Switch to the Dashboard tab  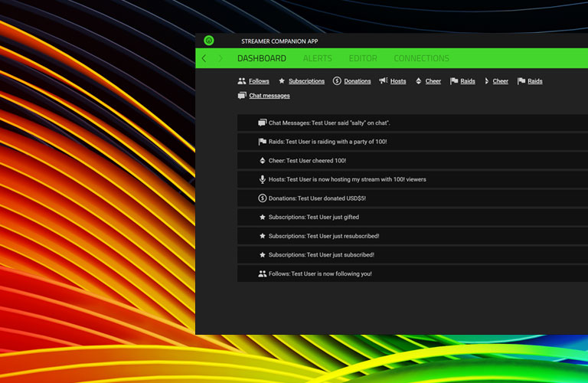tap(261, 58)
